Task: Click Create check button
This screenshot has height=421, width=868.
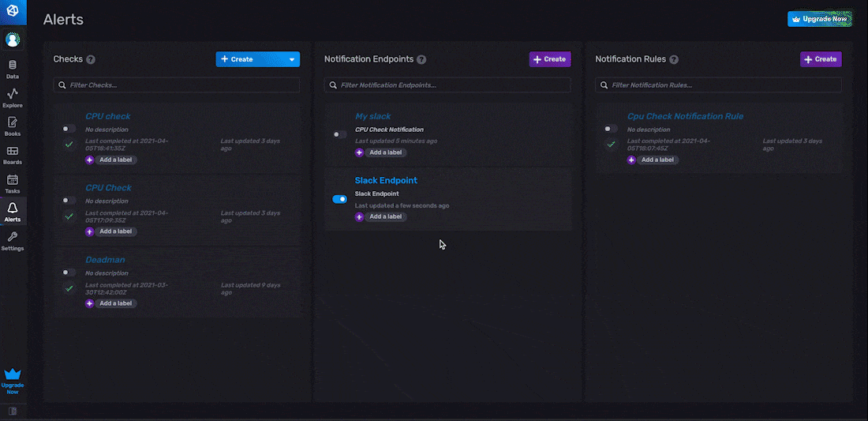Action: click(250, 59)
